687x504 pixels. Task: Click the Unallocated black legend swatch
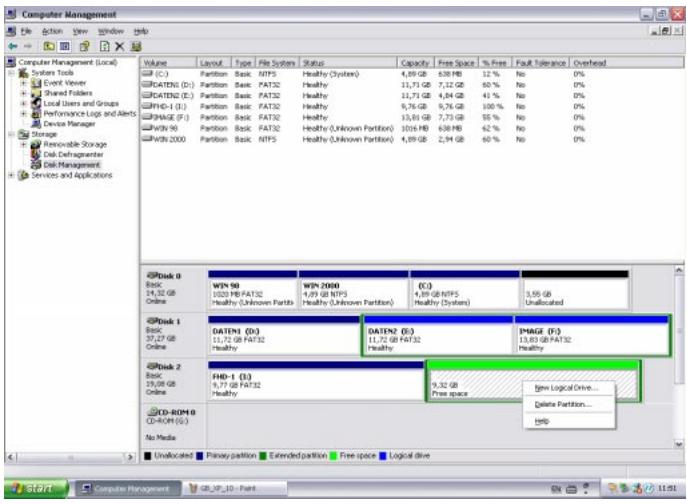tap(148, 456)
